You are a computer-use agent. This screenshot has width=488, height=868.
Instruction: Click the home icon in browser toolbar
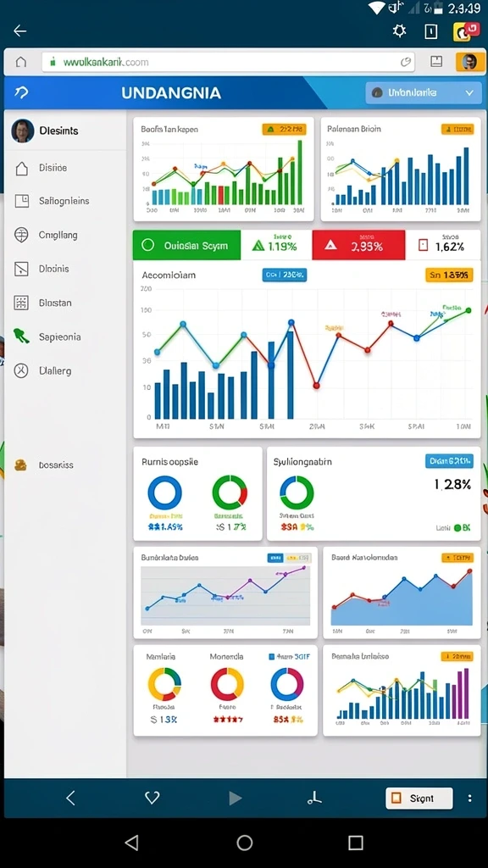click(20, 62)
